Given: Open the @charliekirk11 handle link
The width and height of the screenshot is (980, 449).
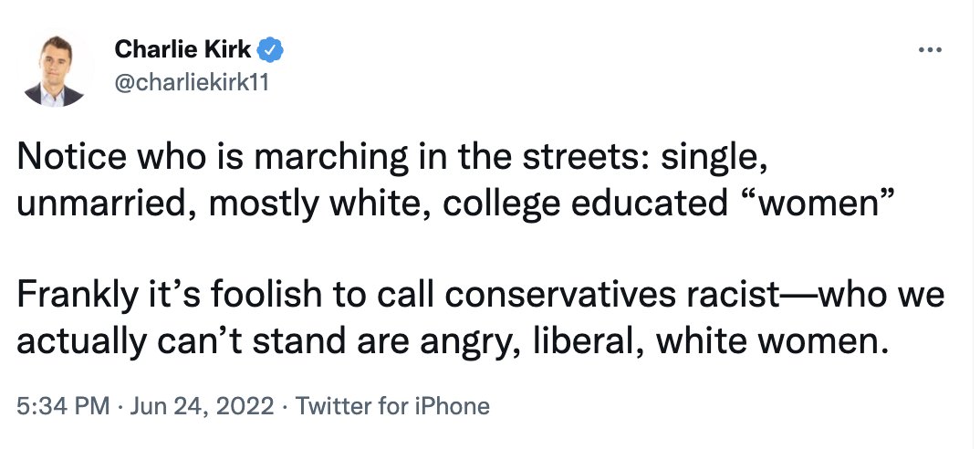Looking at the screenshot, I should point(192,82).
